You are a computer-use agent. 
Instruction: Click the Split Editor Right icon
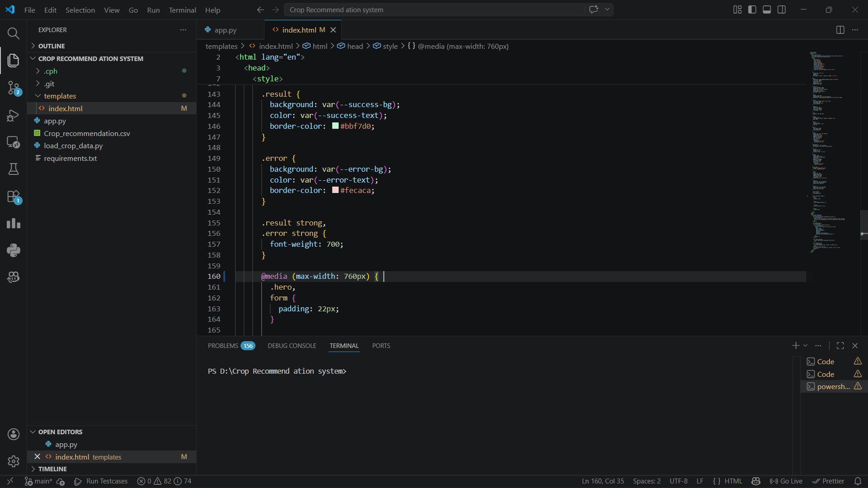tap(840, 30)
